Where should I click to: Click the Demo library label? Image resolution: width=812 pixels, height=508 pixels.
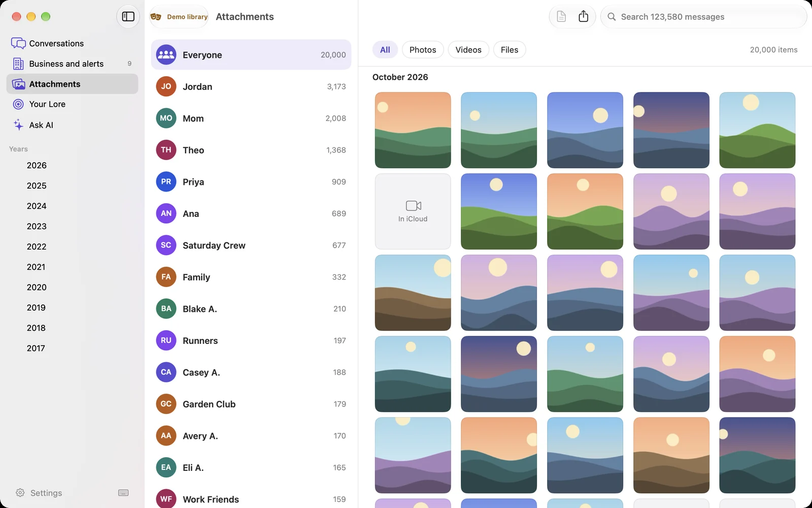coord(187,17)
